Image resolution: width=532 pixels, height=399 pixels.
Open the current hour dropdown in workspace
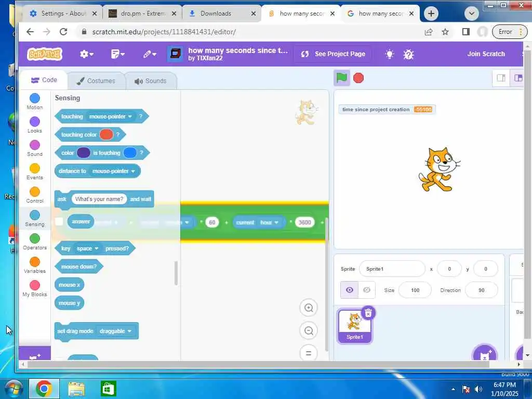click(270, 222)
